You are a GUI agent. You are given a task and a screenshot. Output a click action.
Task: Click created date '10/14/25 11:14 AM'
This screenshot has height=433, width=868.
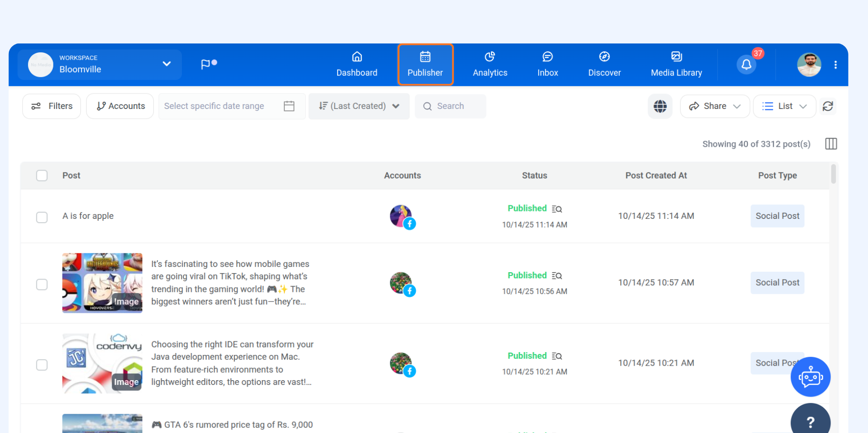pyautogui.click(x=656, y=216)
